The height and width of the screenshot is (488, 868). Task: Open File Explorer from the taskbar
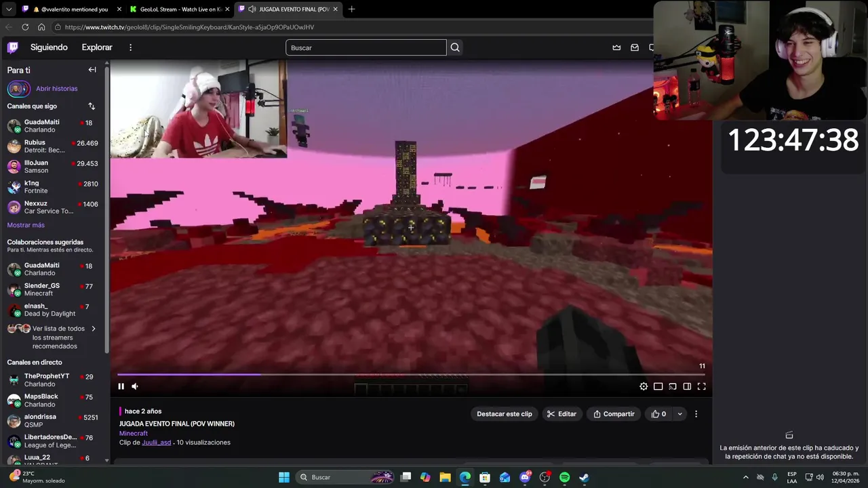(445, 477)
